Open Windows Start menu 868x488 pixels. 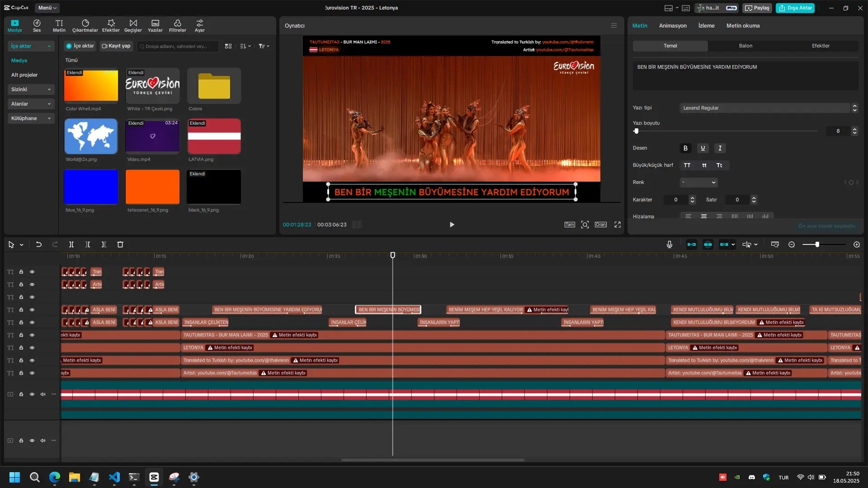coord(15,477)
